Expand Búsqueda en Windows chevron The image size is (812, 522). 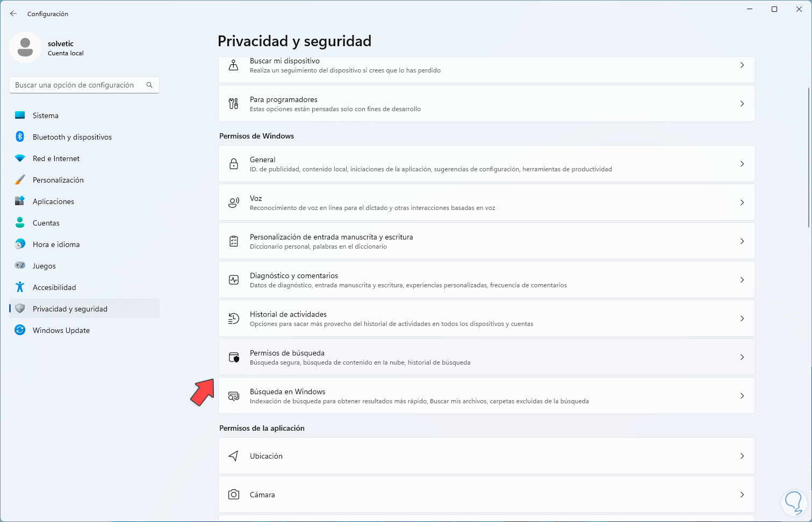pos(742,396)
